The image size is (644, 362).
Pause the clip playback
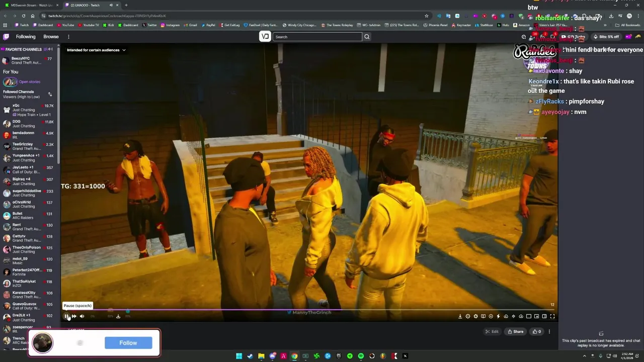click(x=66, y=316)
